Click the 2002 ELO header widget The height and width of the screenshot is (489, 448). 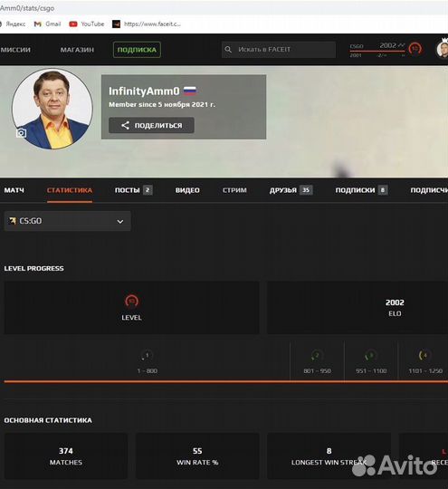[377, 50]
